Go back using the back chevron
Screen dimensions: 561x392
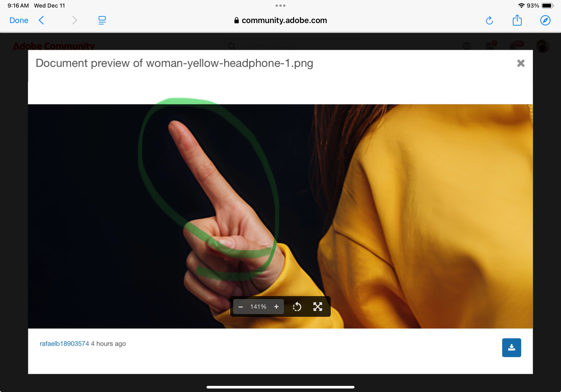pyautogui.click(x=42, y=20)
